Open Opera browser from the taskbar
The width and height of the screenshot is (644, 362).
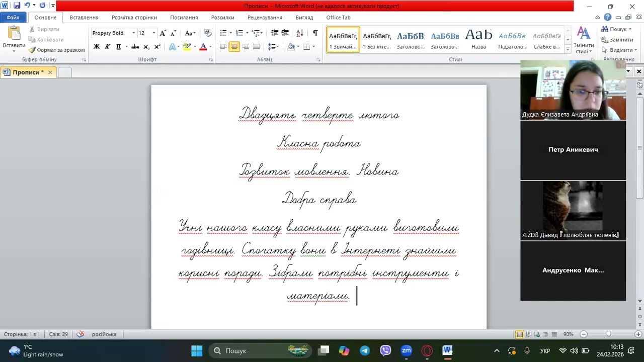coord(427,350)
